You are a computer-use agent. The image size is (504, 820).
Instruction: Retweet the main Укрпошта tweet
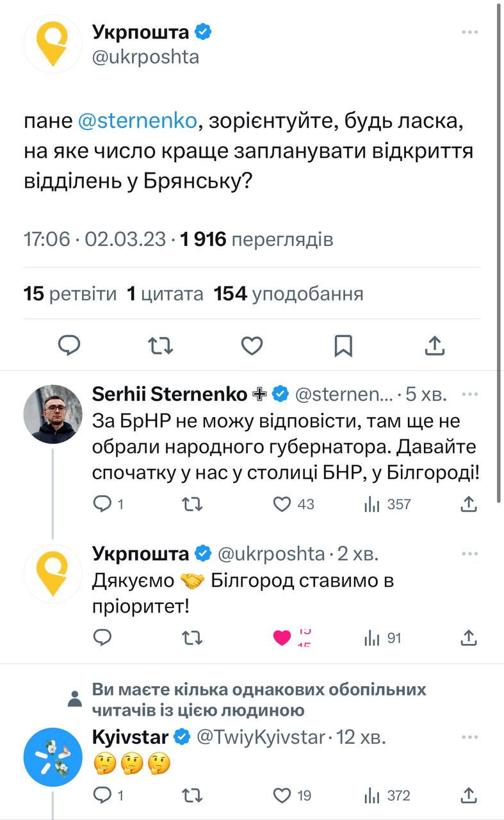pos(160,346)
